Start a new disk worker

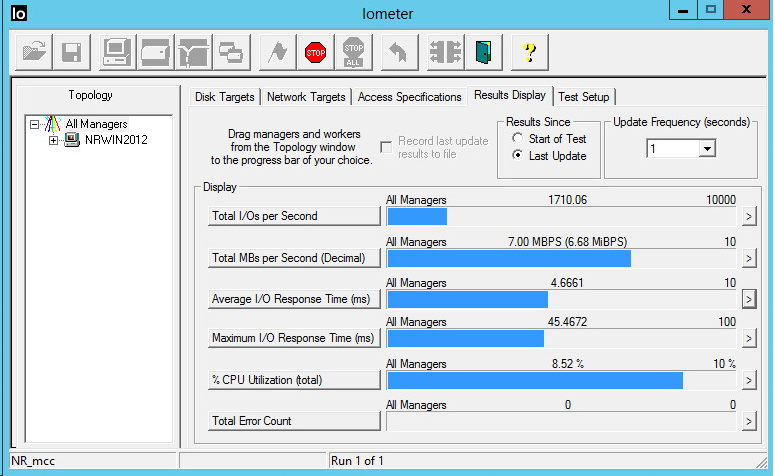[x=155, y=52]
